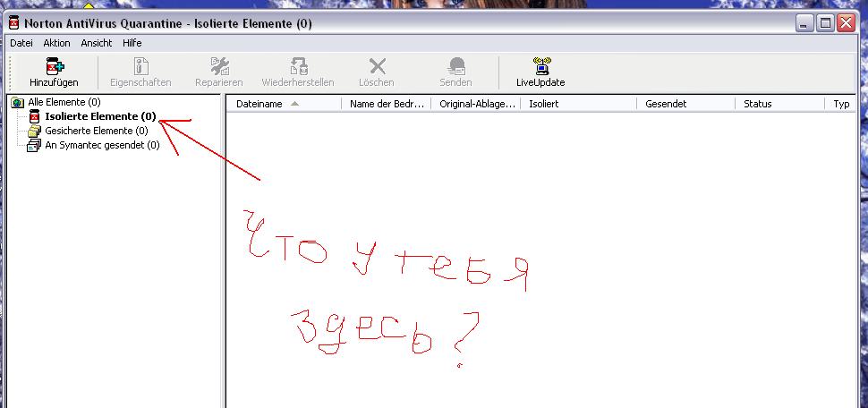Screen dimensions: 868x408
Task: Click the Gesicherte Elemente folder icon
Action: coord(35,132)
